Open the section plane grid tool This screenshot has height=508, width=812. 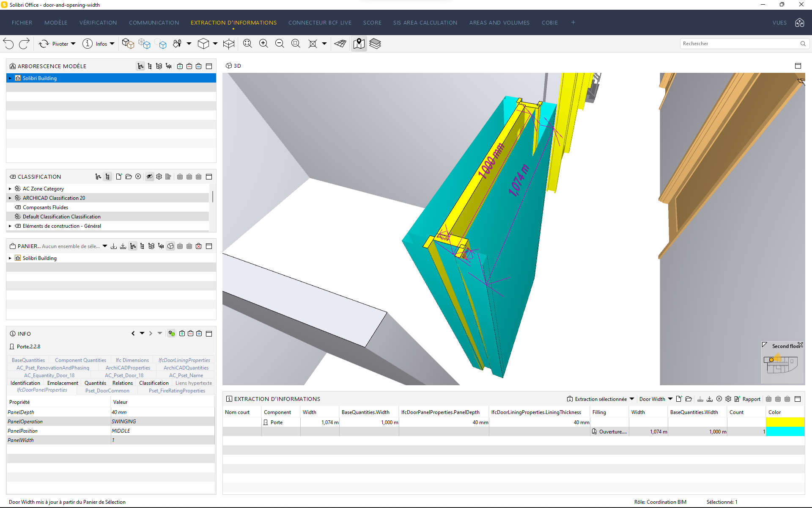[x=340, y=44]
